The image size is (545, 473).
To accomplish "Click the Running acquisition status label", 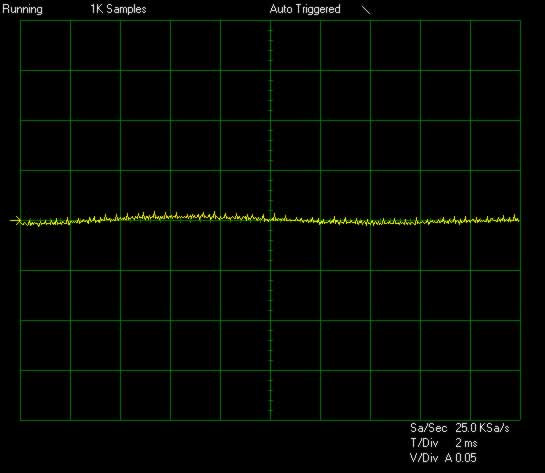I will [x=23, y=9].
